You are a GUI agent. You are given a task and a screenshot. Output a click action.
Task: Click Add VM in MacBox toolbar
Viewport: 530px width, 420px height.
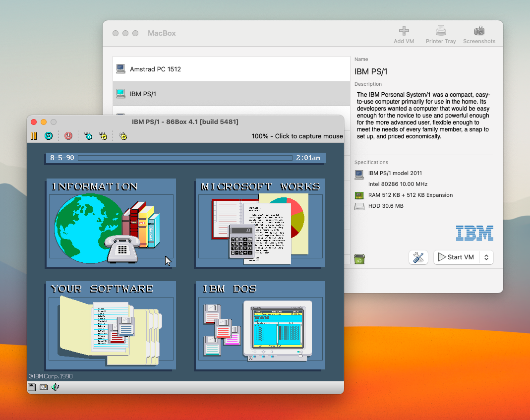tap(404, 34)
